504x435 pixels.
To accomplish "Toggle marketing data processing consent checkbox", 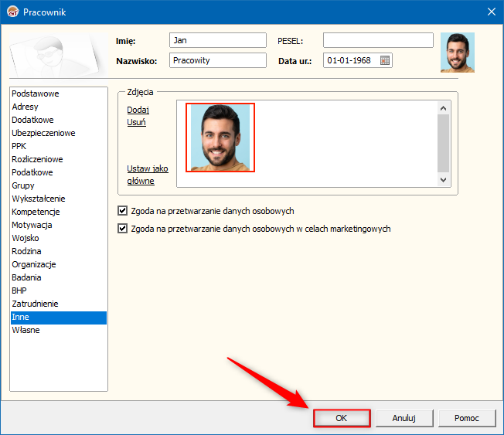I will tap(122, 229).
